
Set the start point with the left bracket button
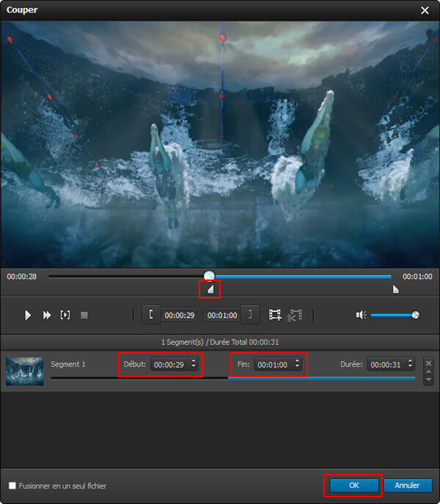click(151, 315)
